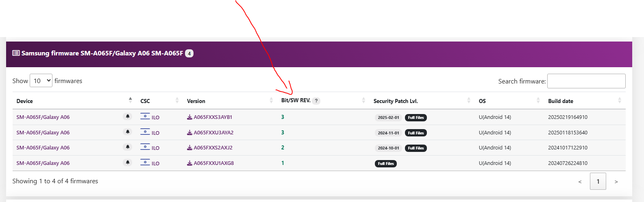The image size is (644, 202).
Task: Click Full Files badge next to 2024-10-01
Action: pyautogui.click(x=416, y=148)
